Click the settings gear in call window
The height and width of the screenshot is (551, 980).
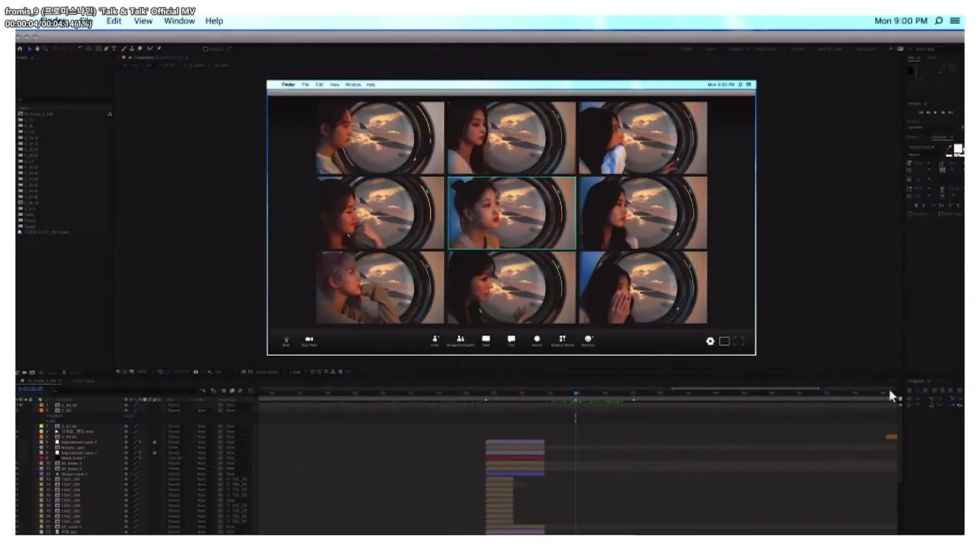710,341
